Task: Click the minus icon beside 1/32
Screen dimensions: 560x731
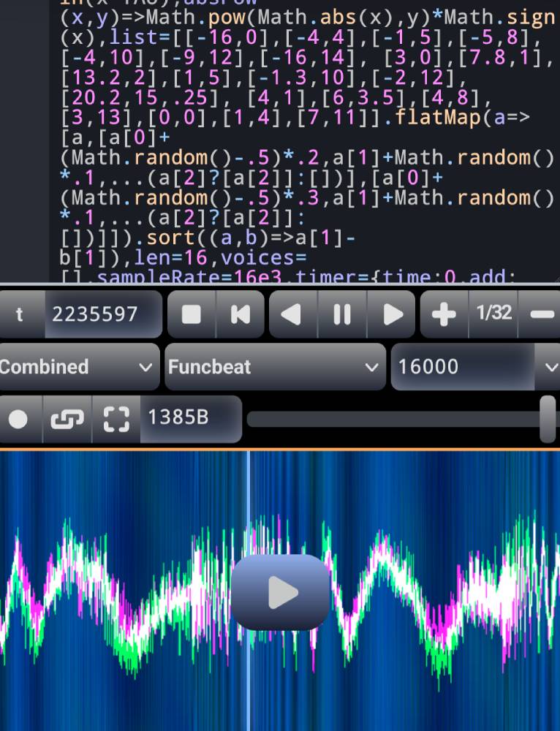Action: click(x=542, y=314)
